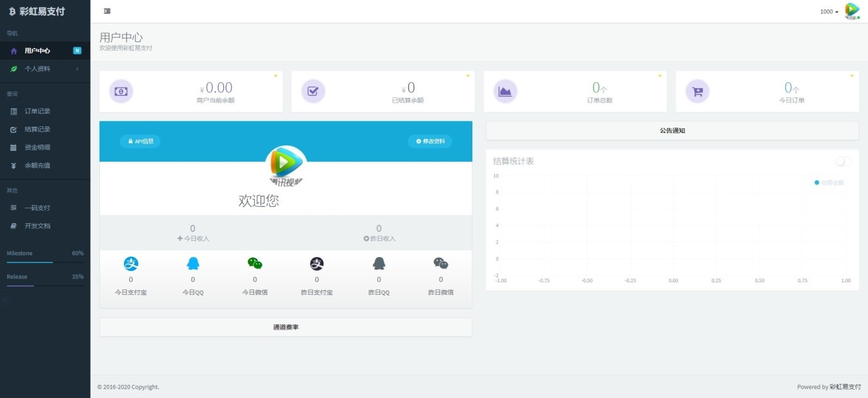868x398 pixels.
Task: Open user avatar in top right corner
Action: 852,11
